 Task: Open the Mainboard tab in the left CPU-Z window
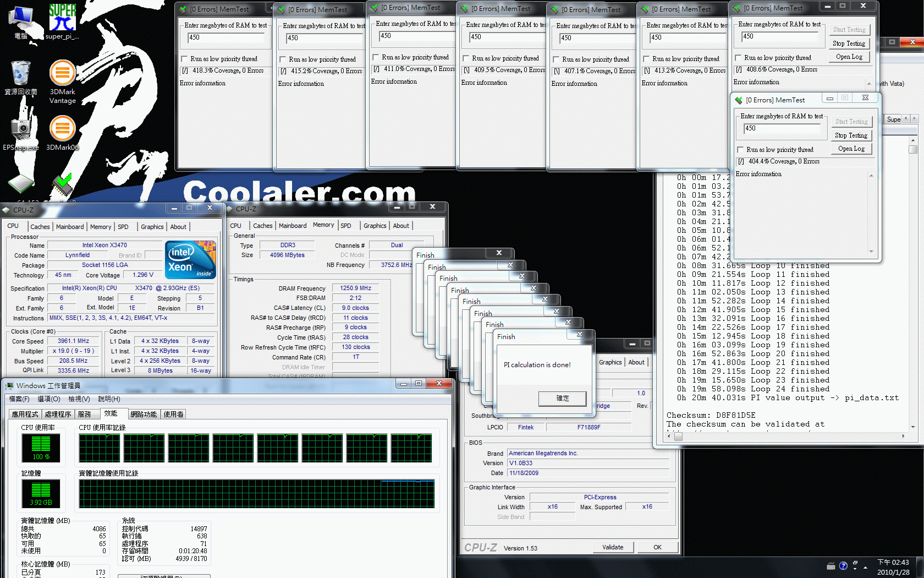coord(70,227)
